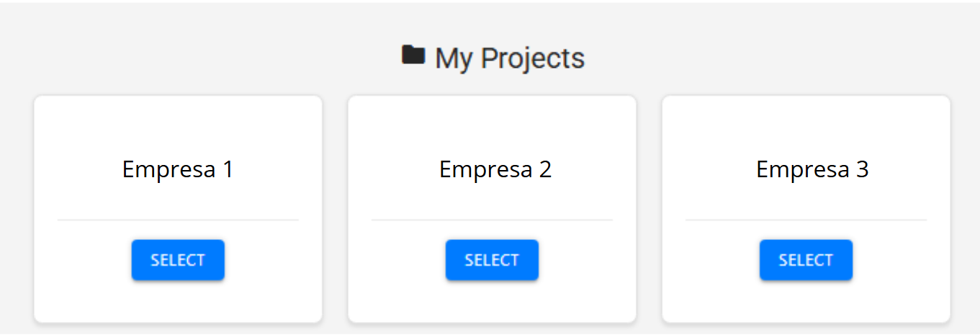The height and width of the screenshot is (335, 980).
Task: Click the Empresa 3 project title
Action: [x=812, y=169]
